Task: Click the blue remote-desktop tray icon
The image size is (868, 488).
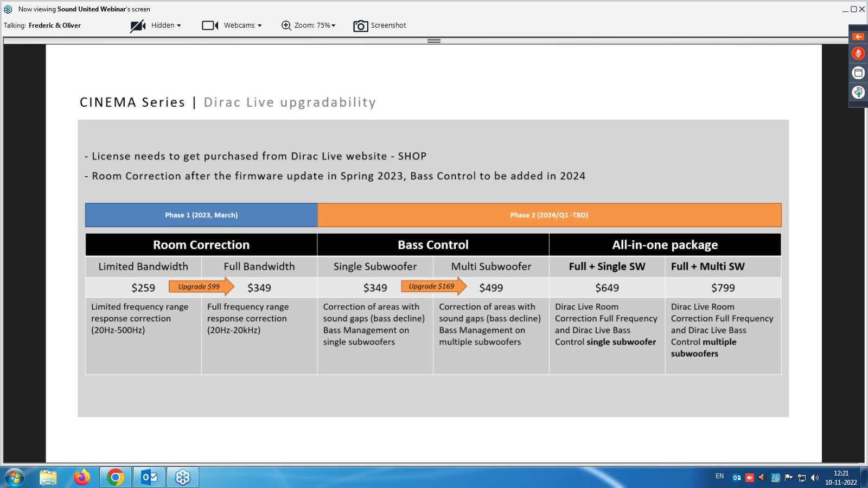Action: pos(775,478)
